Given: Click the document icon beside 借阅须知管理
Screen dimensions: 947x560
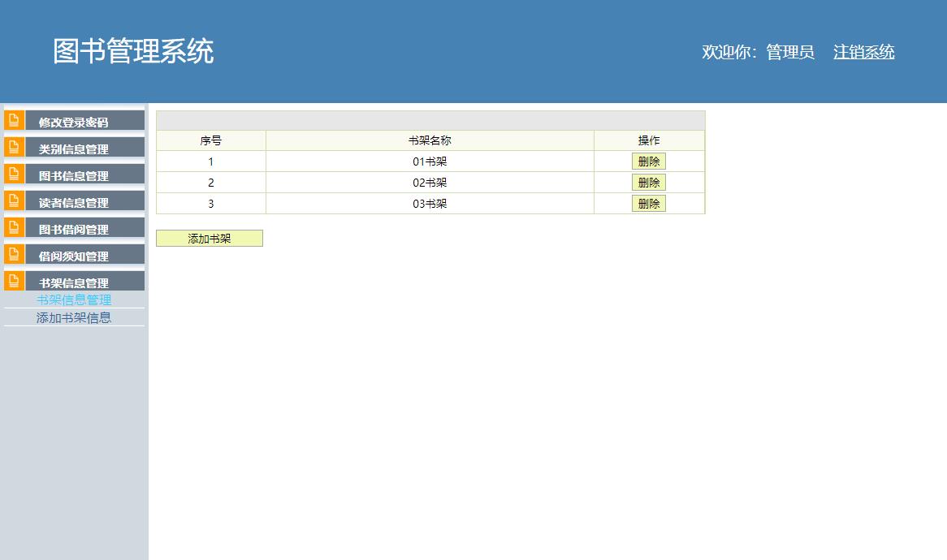Looking at the screenshot, I should click(14, 254).
